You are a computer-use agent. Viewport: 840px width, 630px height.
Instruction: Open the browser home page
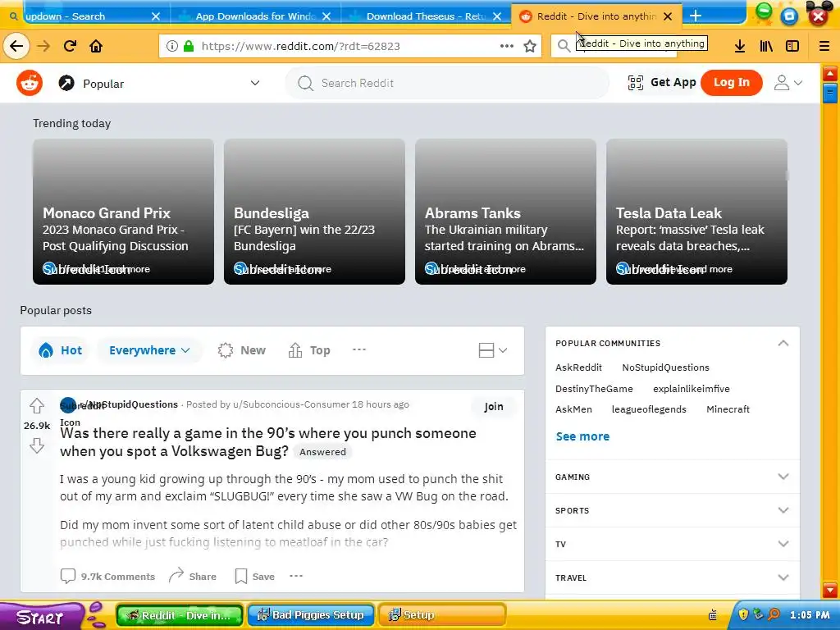pos(96,46)
